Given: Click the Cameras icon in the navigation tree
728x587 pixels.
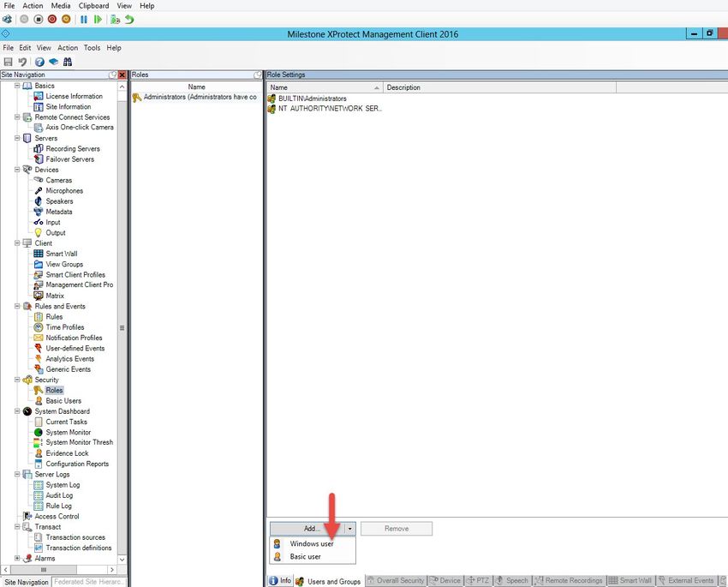Looking at the screenshot, I should tap(39, 180).
